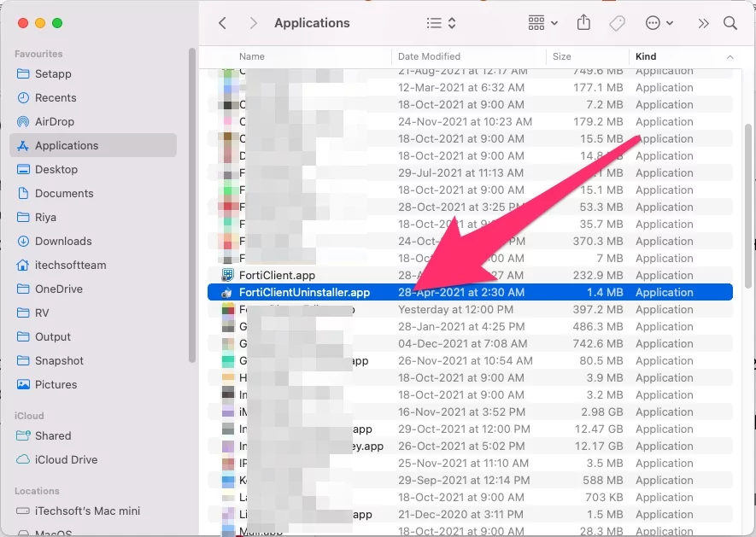Click the Share toolbar icon
Viewport: 756px width, 537px height.
583,23
